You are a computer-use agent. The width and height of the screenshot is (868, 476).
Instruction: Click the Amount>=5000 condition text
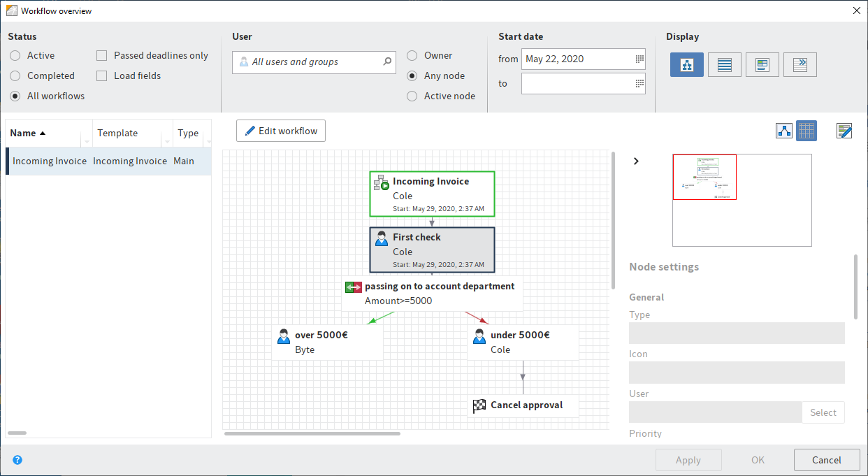point(398,301)
